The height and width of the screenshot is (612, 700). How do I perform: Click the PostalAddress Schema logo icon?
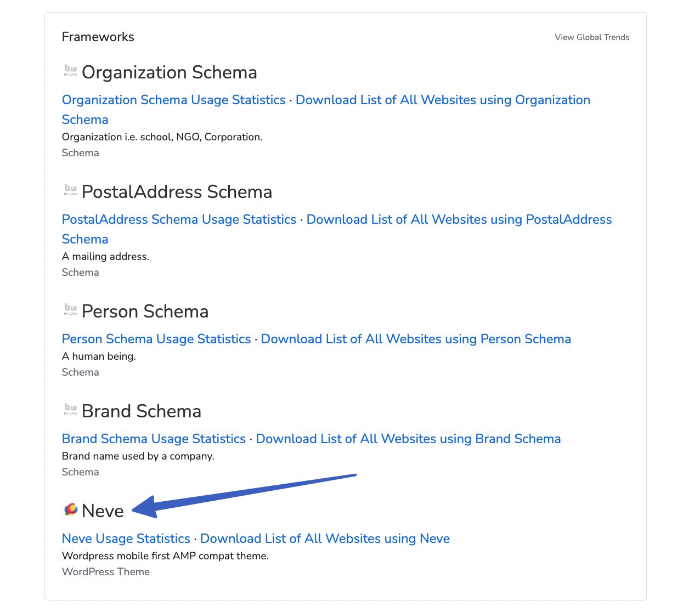(71, 190)
